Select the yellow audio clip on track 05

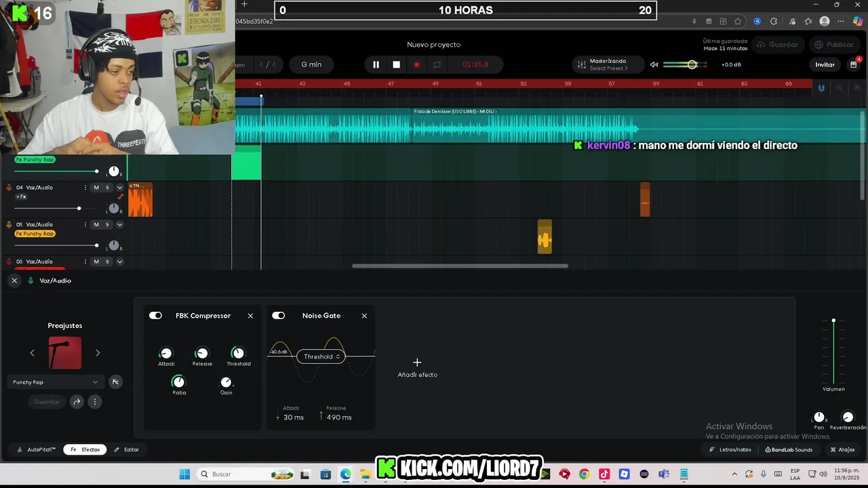pyautogui.click(x=545, y=237)
